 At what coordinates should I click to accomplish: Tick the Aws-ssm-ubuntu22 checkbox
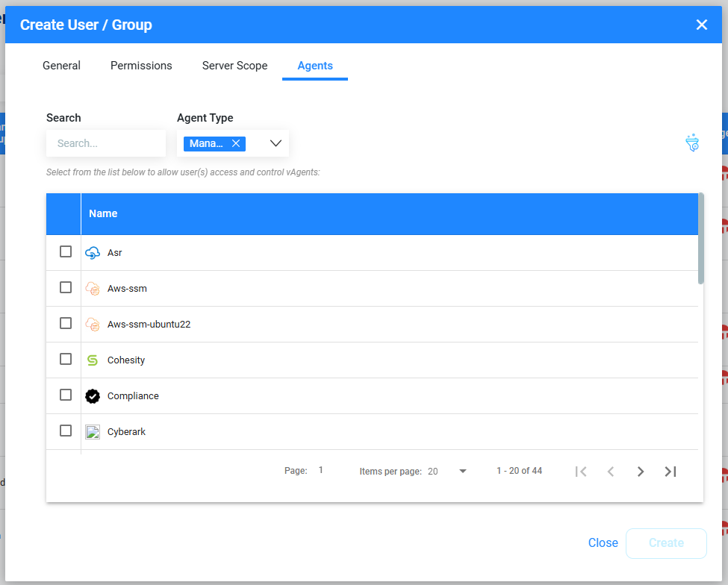point(66,324)
